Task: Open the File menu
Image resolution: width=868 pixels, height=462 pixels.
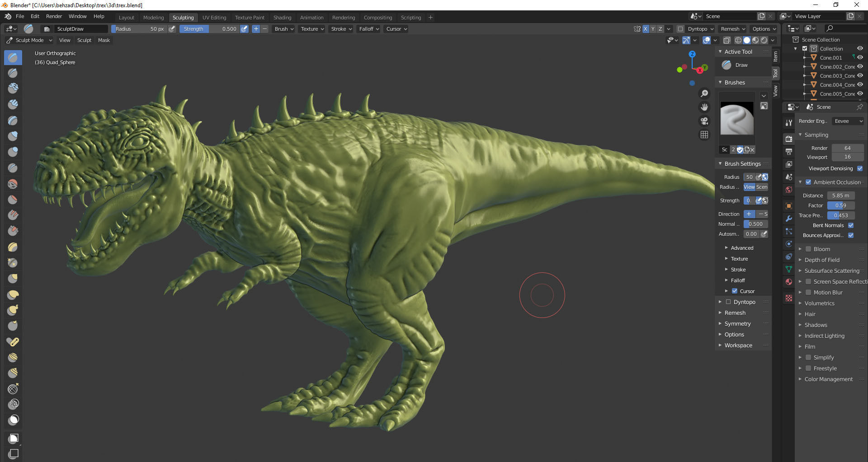Action: 20,16
